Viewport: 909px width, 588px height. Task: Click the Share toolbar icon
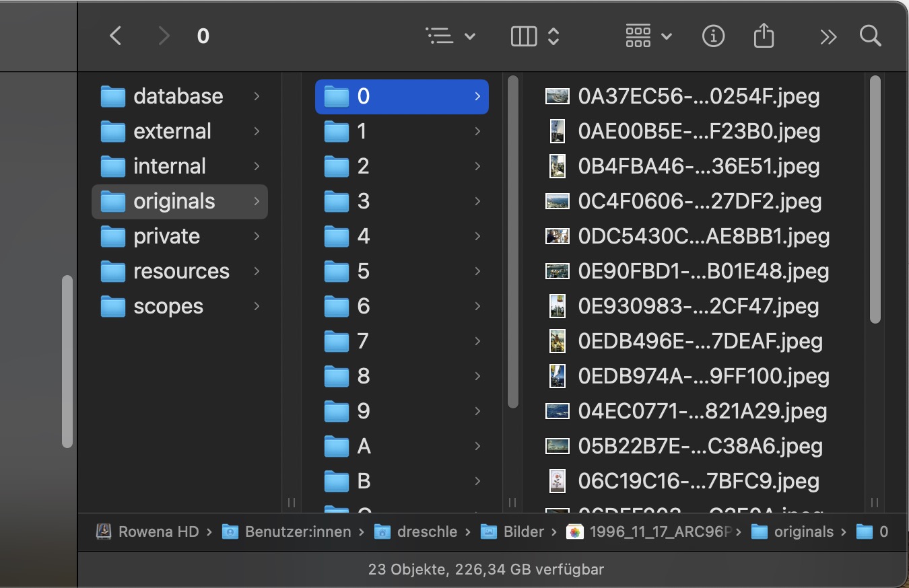coord(764,36)
